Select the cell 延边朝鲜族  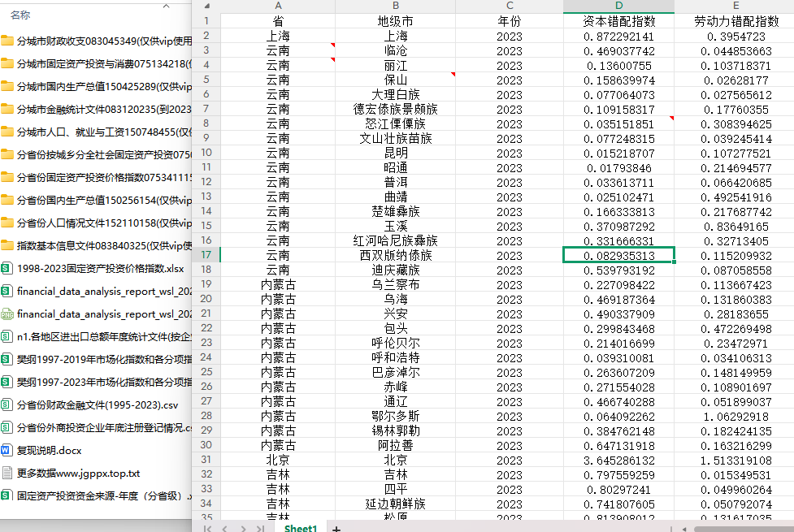tap(396, 504)
